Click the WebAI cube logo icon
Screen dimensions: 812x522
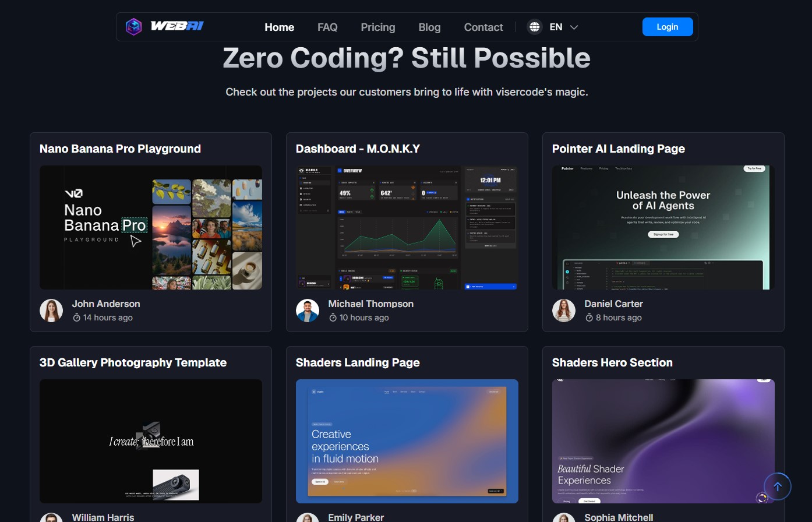pyautogui.click(x=134, y=27)
